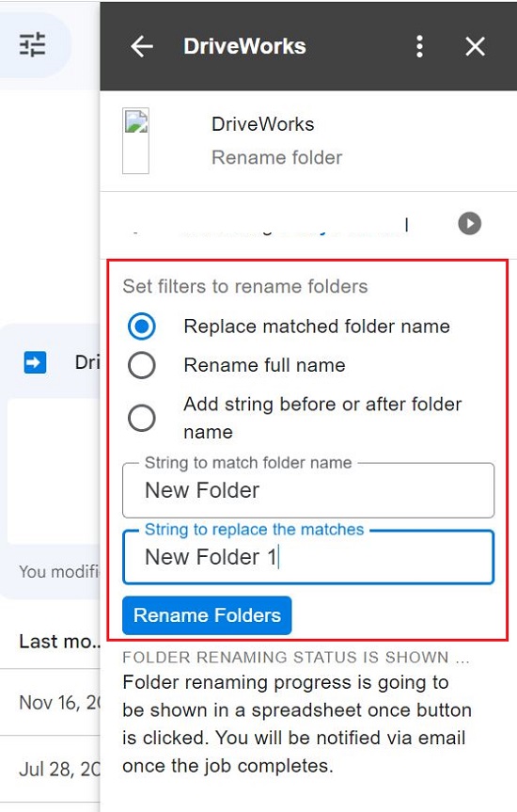Click the Folder Renaming Status section header
This screenshot has height=812, width=517.
coord(296,657)
